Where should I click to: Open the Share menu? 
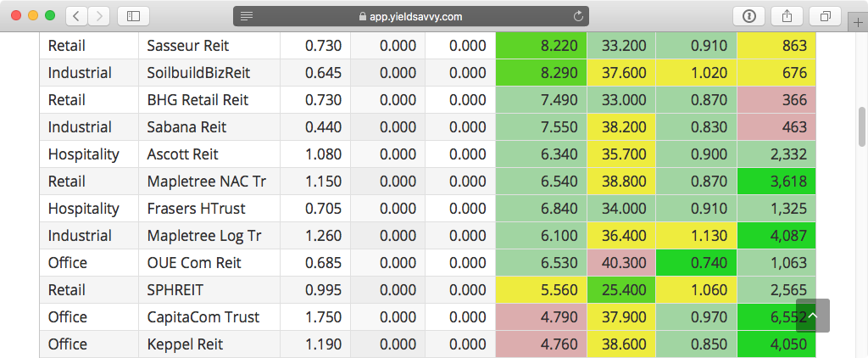tap(787, 16)
